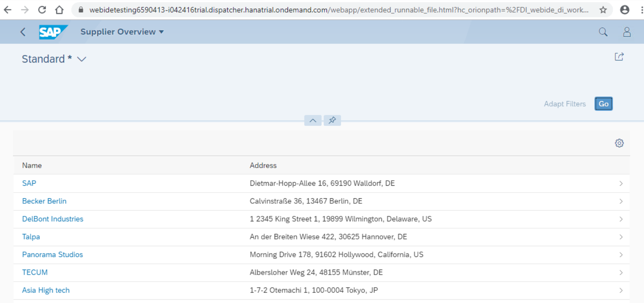Open the SAP user profile icon
Image resolution: width=644 pixels, height=303 pixels.
(x=627, y=32)
